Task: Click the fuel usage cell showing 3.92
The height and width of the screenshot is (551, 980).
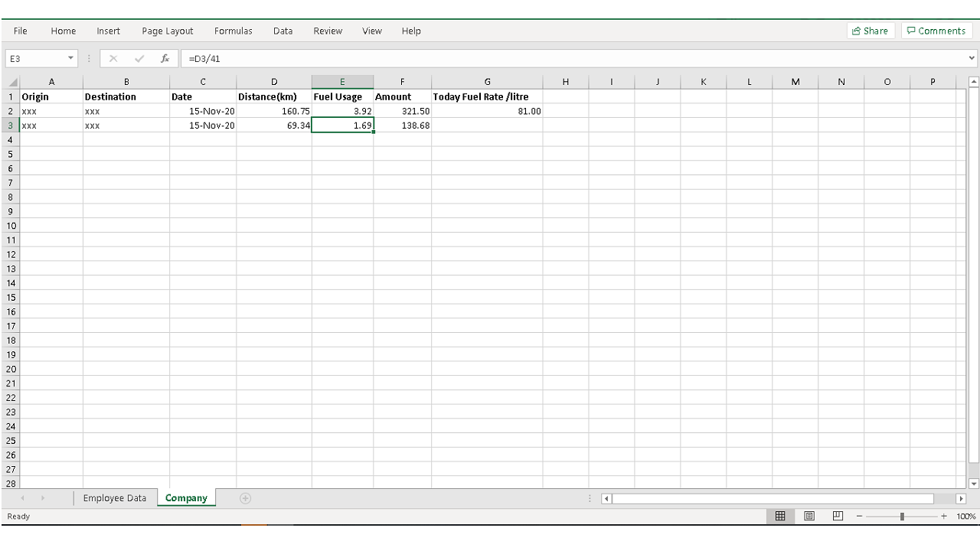Action: (342, 111)
